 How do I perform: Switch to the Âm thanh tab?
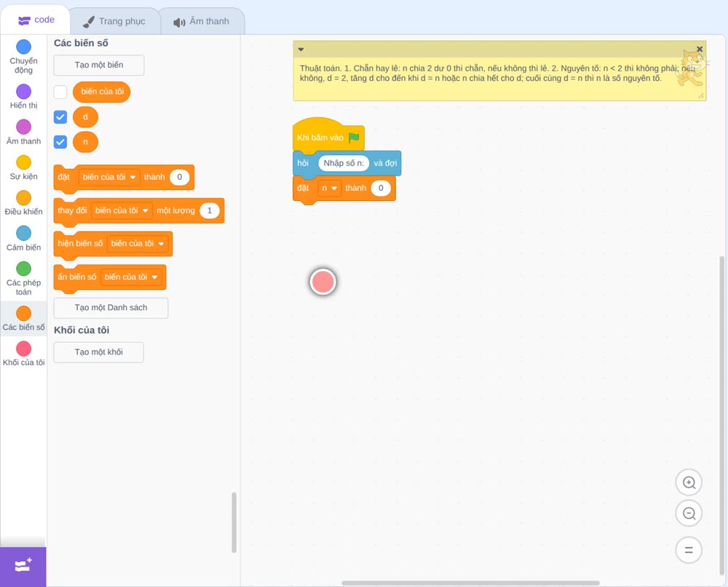201,21
